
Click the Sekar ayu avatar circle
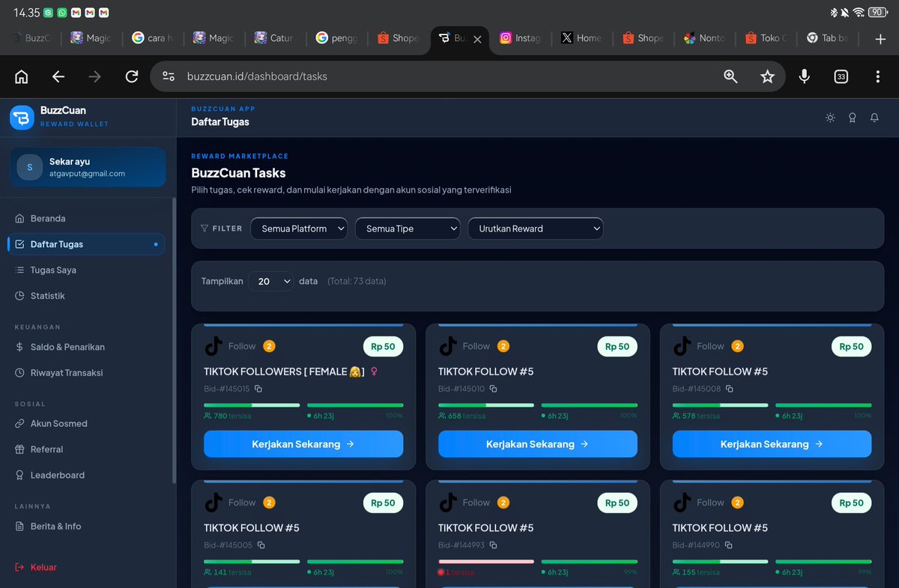coord(29,167)
